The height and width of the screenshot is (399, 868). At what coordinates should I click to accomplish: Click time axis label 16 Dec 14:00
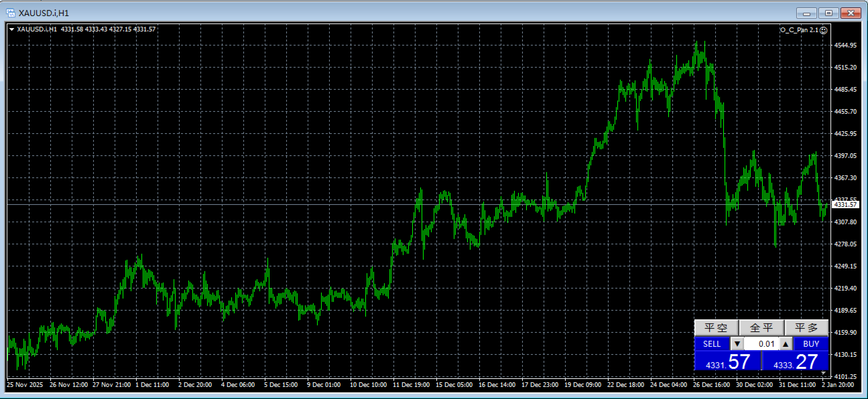(497, 385)
